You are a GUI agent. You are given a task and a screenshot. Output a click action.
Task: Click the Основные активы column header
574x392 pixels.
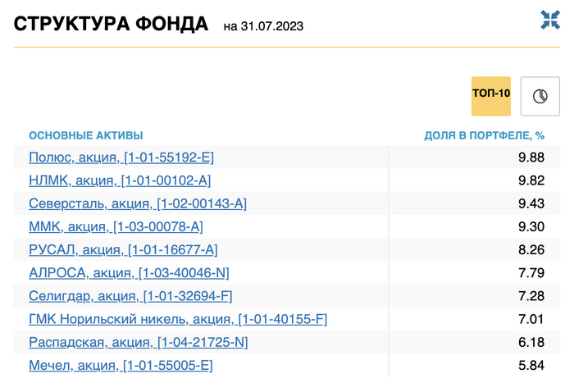(85, 135)
